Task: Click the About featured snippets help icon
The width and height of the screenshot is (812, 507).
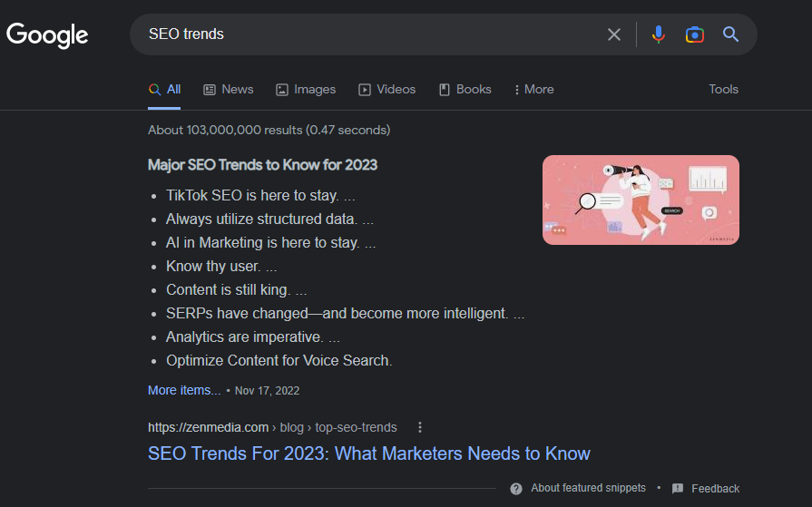Action: point(516,488)
